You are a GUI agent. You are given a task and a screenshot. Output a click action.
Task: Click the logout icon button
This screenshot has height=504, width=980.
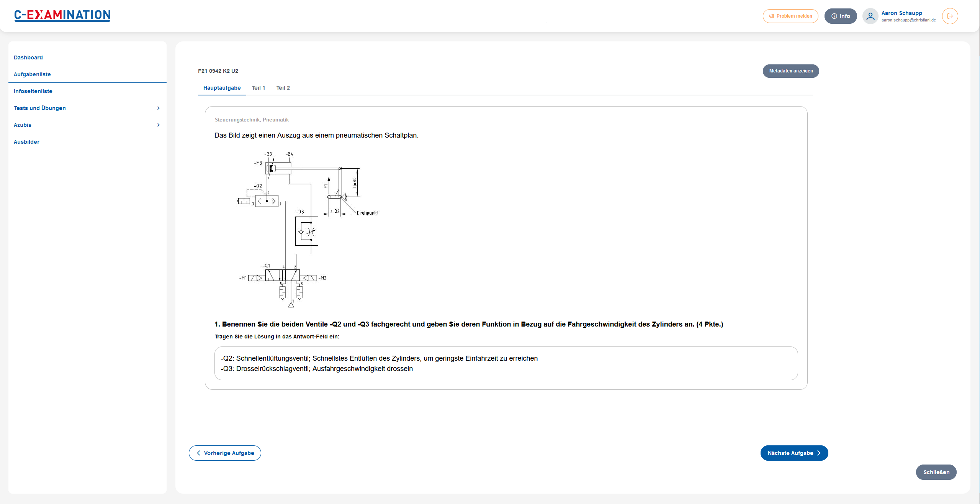coord(950,16)
